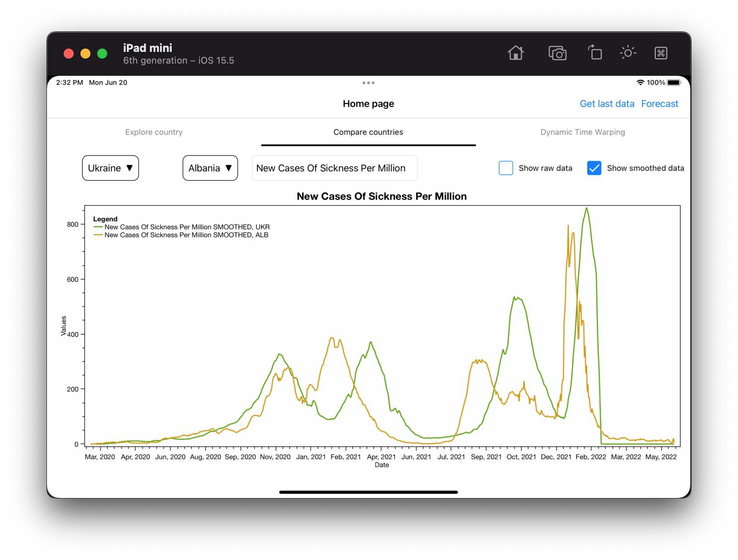Click the 400 y-axis tick label
The image size is (738, 560).
tap(72, 334)
